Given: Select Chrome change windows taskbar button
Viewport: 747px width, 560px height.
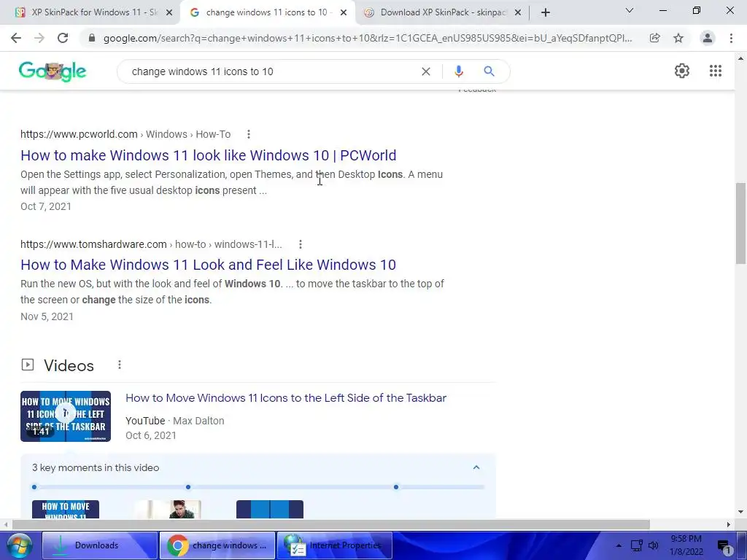Looking at the screenshot, I should tap(217, 545).
